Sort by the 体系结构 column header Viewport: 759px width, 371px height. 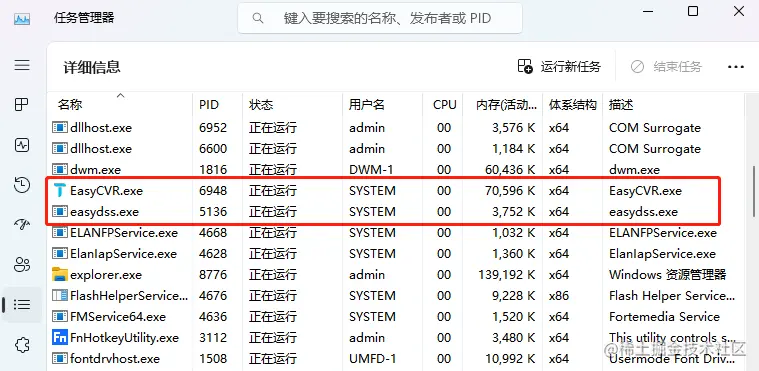572,104
